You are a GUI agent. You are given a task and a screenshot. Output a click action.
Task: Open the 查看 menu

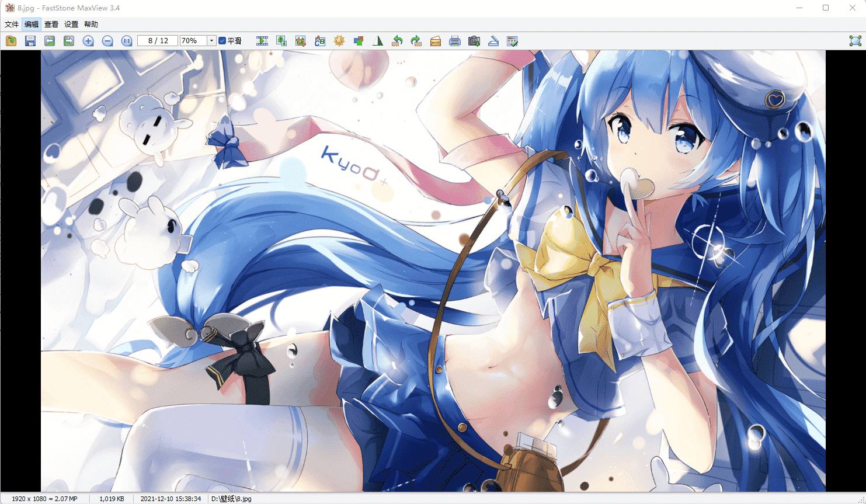(x=51, y=25)
